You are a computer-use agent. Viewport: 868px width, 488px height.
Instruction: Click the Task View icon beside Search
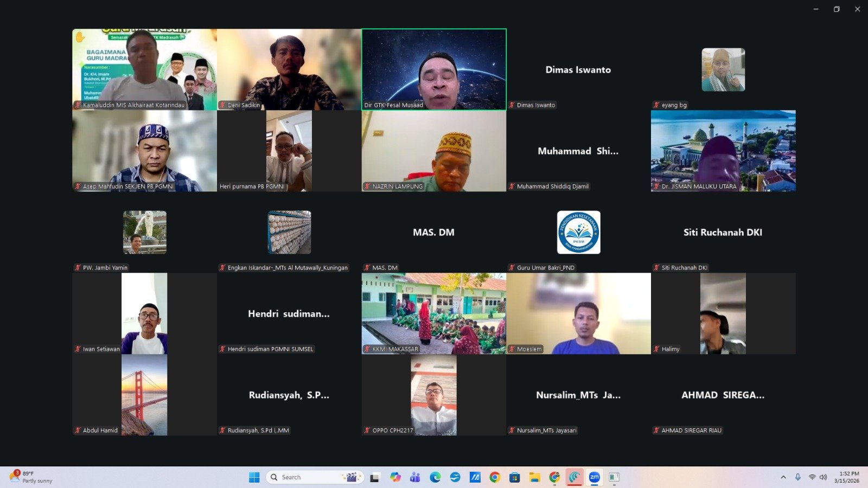(x=375, y=477)
